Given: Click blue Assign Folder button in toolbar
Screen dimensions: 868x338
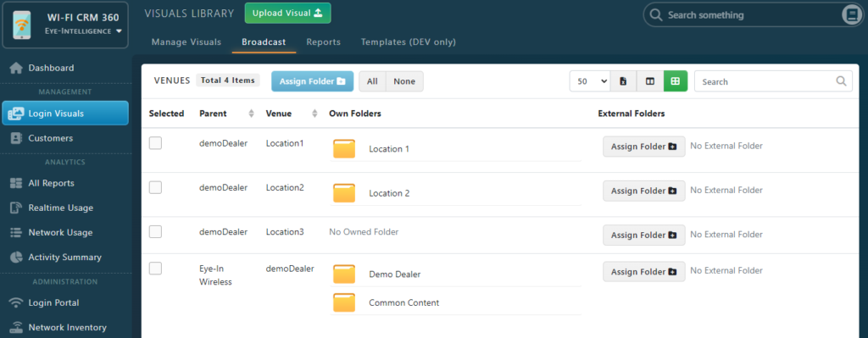Looking at the screenshot, I should [x=312, y=81].
